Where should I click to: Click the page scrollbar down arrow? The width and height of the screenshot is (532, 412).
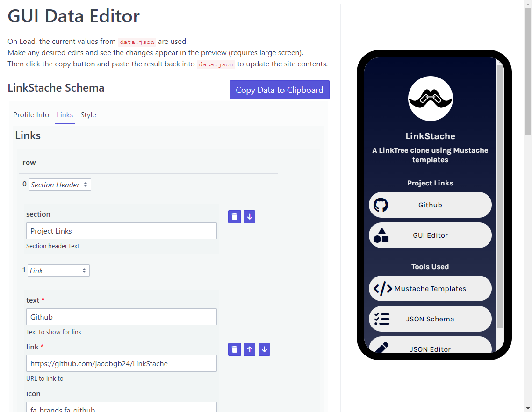click(x=528, y=408)
